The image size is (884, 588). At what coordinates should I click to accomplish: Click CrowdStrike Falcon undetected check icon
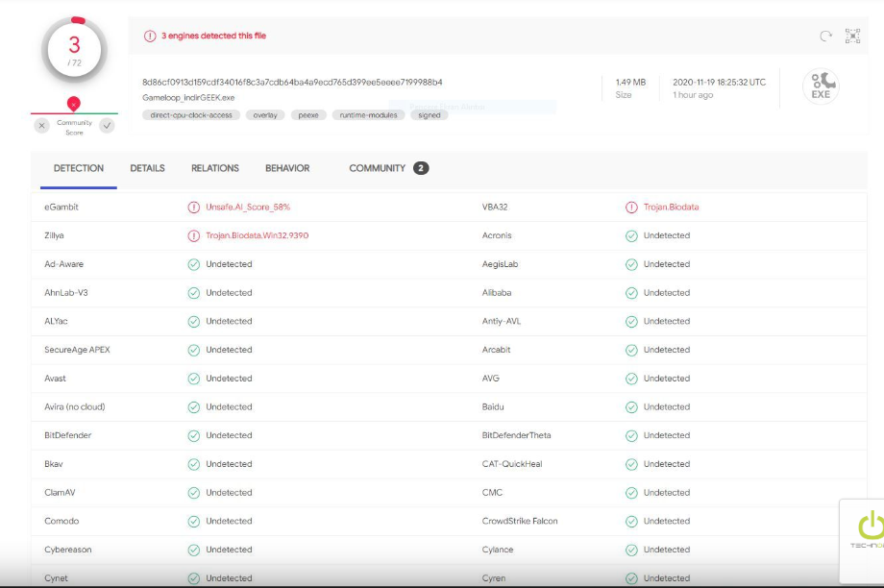[631, 522]
